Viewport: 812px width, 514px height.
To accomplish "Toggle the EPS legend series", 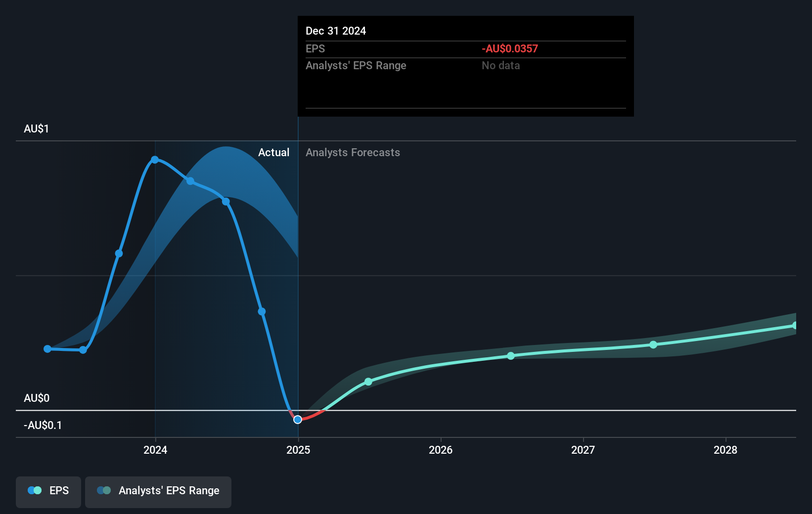I will click(x=48, y=492).
